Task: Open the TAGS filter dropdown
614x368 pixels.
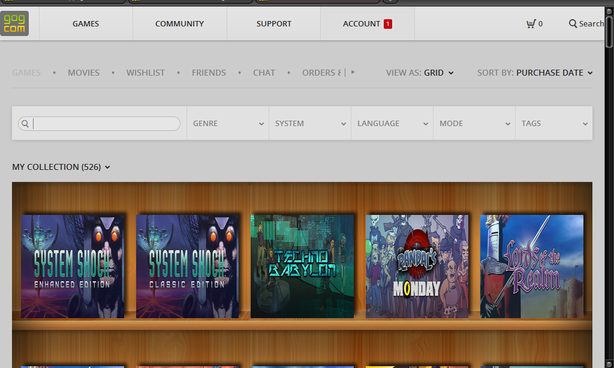Action: (x=554, y=123)
